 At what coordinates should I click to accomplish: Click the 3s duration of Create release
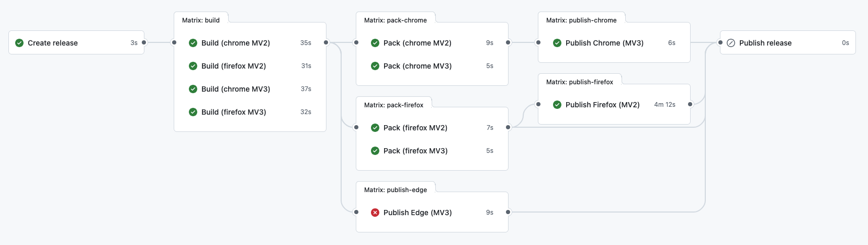(x=134, y=43)
